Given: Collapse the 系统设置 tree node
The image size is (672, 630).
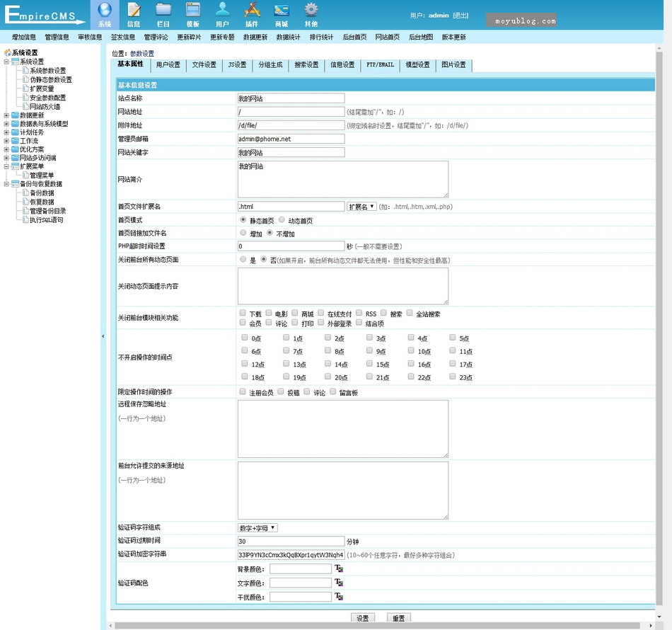Looking at the screenshot, I should click(x=6, y=62).
